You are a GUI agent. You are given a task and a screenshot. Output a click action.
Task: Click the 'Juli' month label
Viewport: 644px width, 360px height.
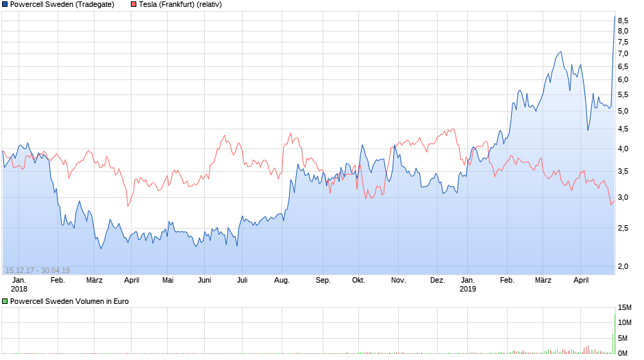(x=243, y=281)
